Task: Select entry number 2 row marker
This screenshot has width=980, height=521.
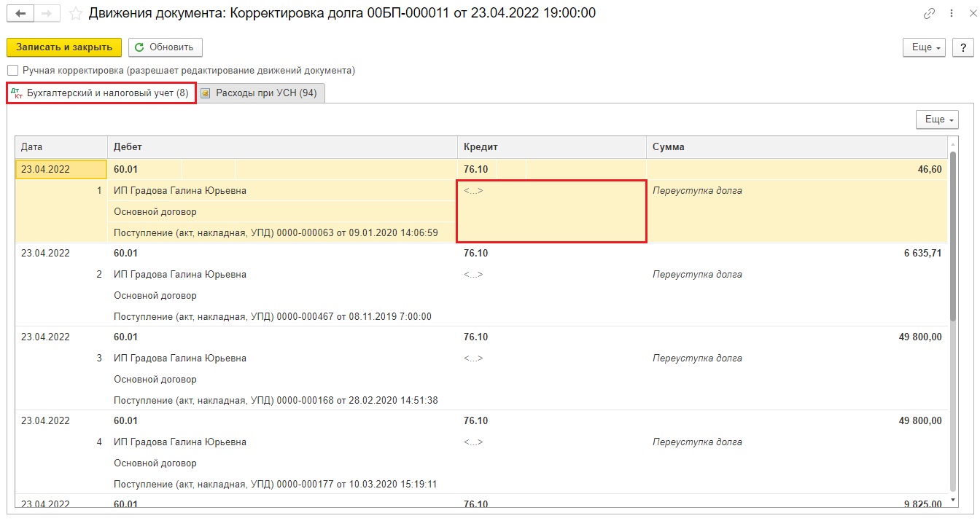Action: (x=99, y=275)
